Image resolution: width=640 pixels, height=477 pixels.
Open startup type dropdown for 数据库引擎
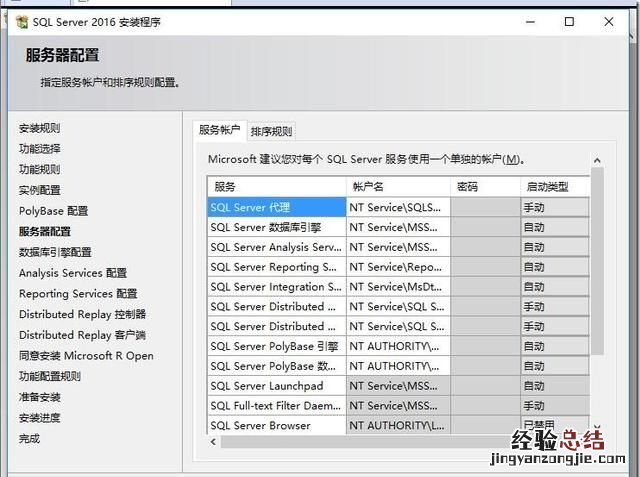pos(555,227)
